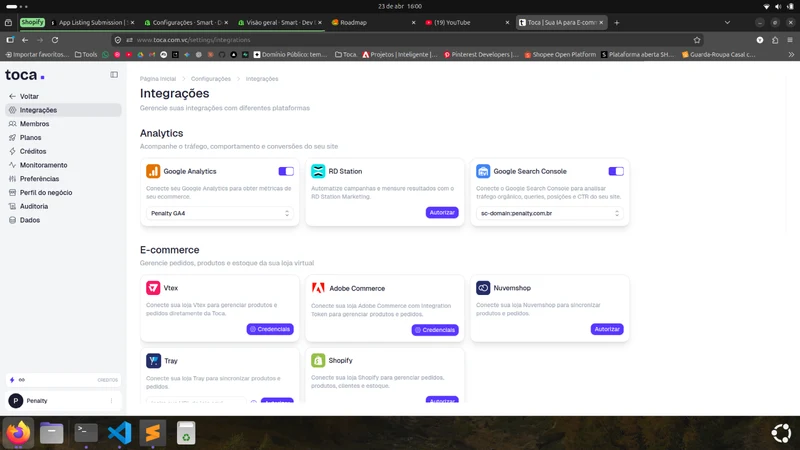
Task: Open the Membros settings page
Action: tap(63, 123)
